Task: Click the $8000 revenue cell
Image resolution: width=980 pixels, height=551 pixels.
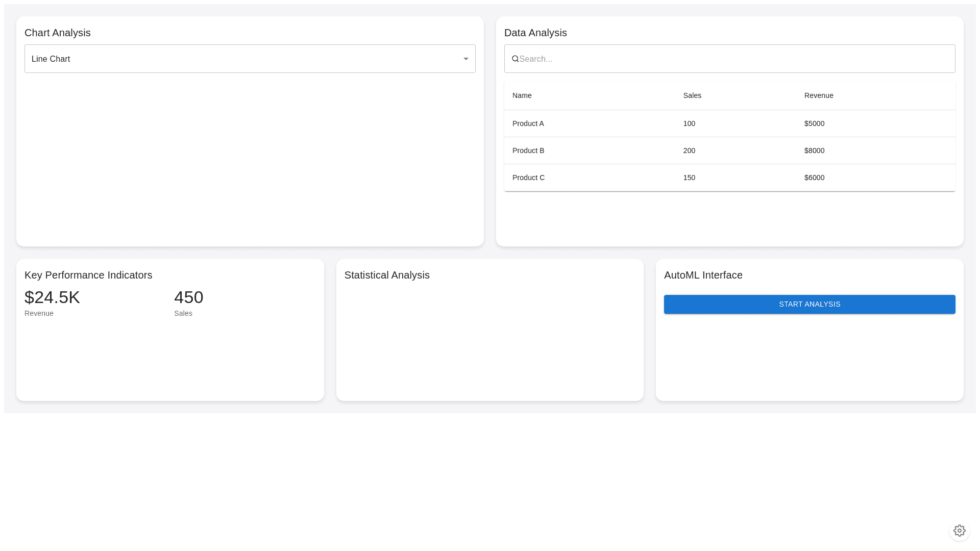Action: point(814,151)
